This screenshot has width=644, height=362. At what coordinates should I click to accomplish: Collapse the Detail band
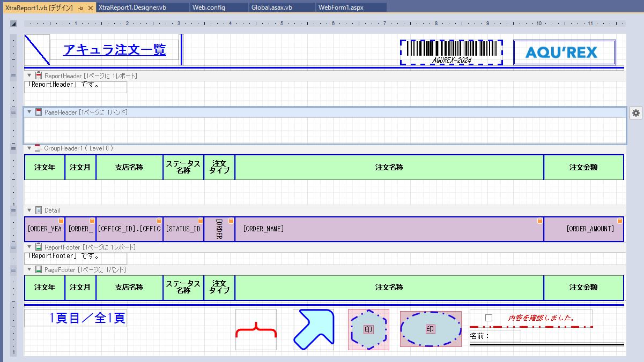(29, 210)
